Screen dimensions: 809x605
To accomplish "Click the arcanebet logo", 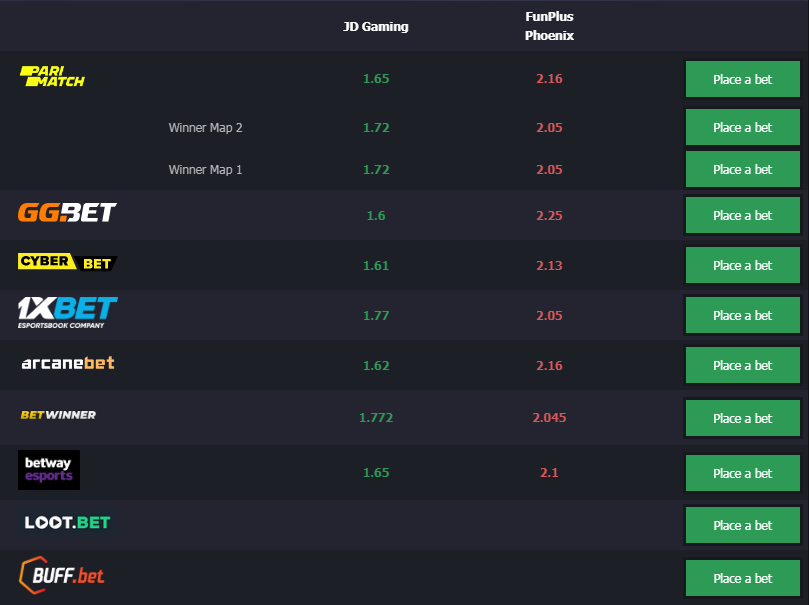I will point(68,363).
